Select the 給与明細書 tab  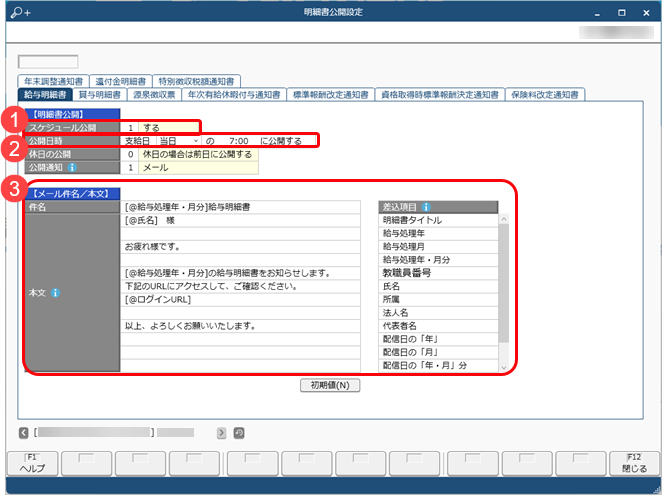tap(45, 95)
